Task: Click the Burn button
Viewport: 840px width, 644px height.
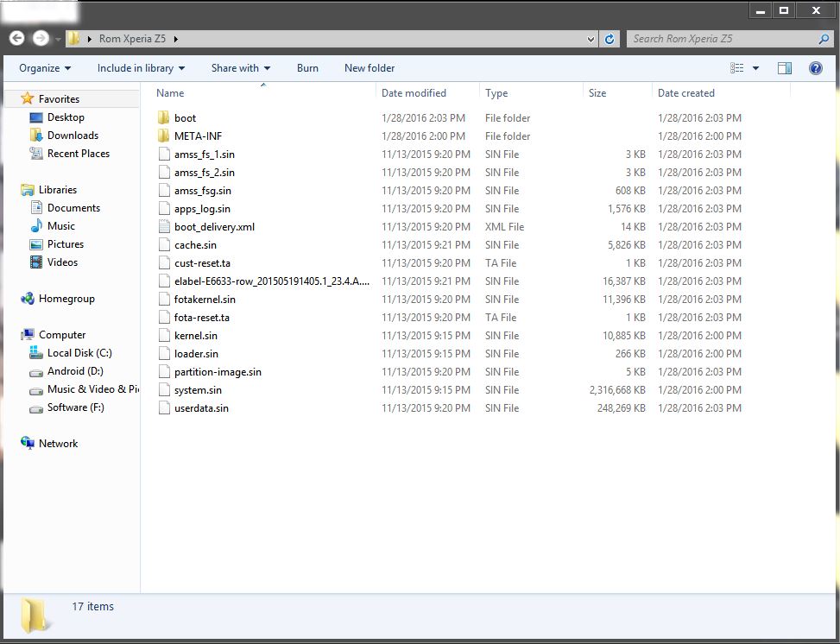Action: point(307,68)
